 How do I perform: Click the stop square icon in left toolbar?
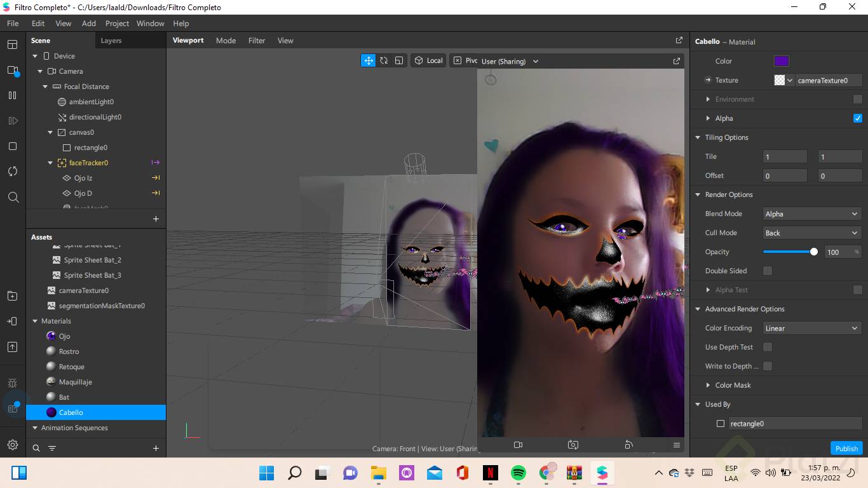(12, 146)
